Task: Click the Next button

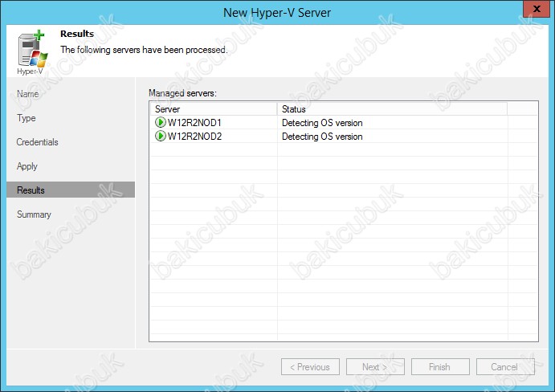Action: 375,367
